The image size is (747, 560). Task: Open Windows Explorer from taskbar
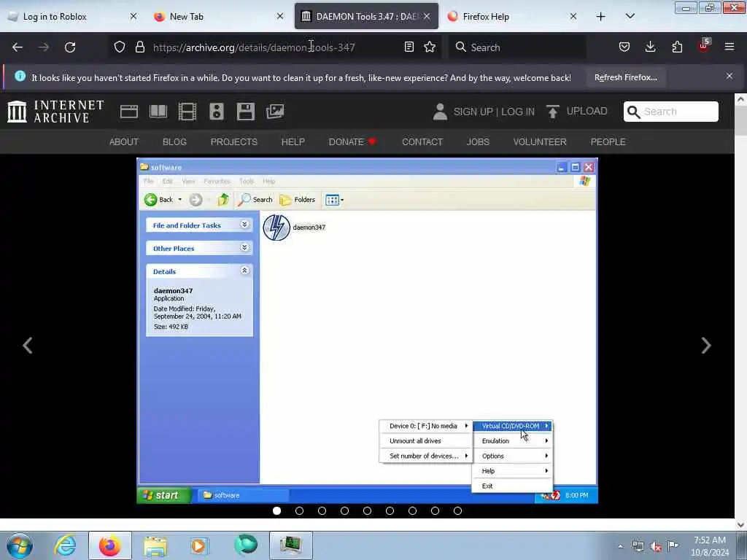click(155, 545)
